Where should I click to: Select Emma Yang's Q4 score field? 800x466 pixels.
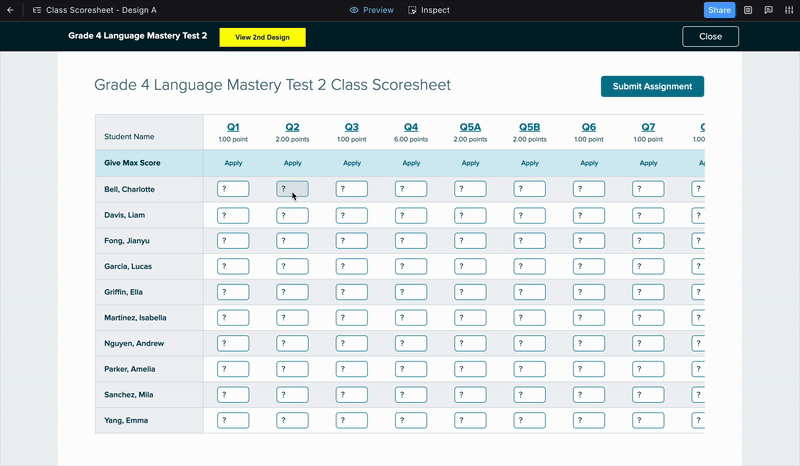[411, 420]
